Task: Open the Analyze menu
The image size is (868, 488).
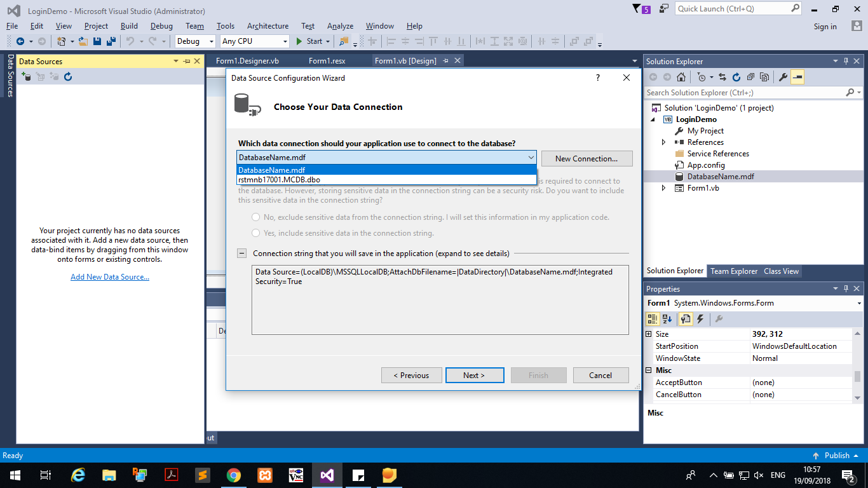Action: [x=340, y=26]
